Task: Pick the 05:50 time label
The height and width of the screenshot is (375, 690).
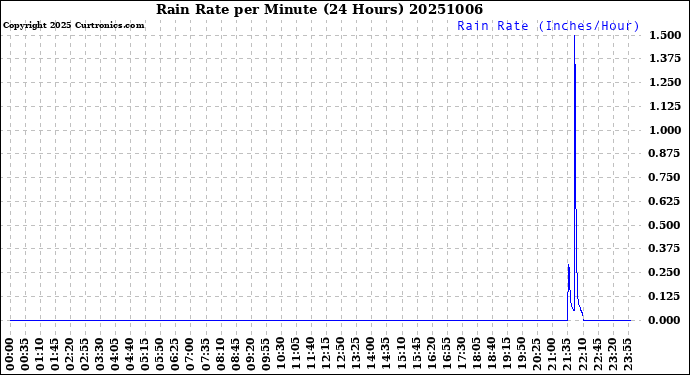Action: [x=160, y=355]
